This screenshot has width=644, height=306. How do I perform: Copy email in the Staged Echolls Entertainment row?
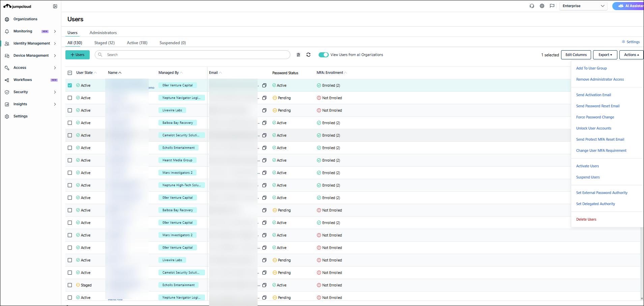point(264,285)
